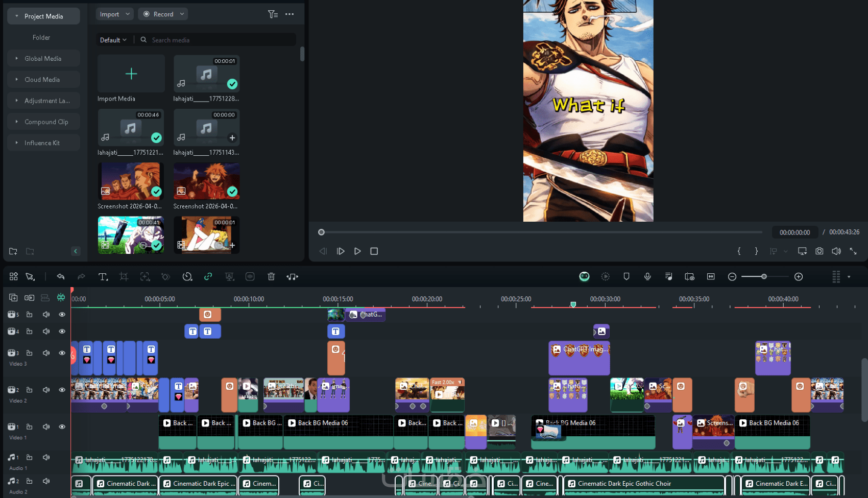Screen dimensions: 868x498
Task: Take a snapshot with the camera icon
Action: click(x=819, y=251)
